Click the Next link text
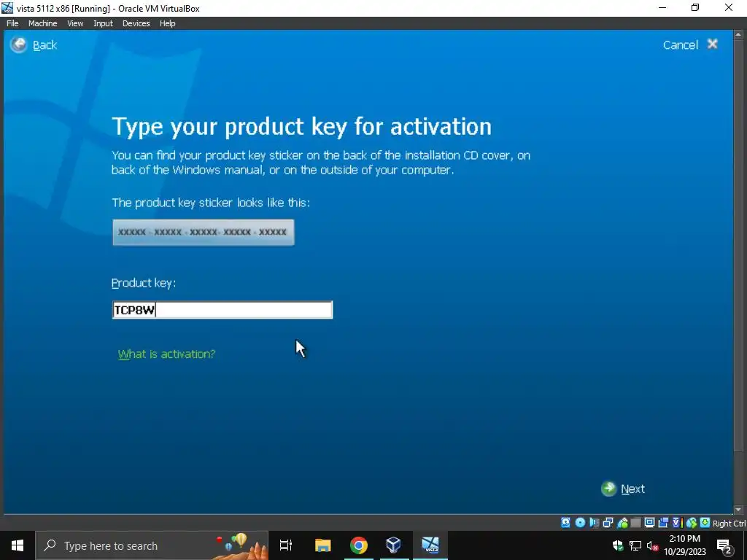Screen dimensions: 747x560 tap(632, 489)
